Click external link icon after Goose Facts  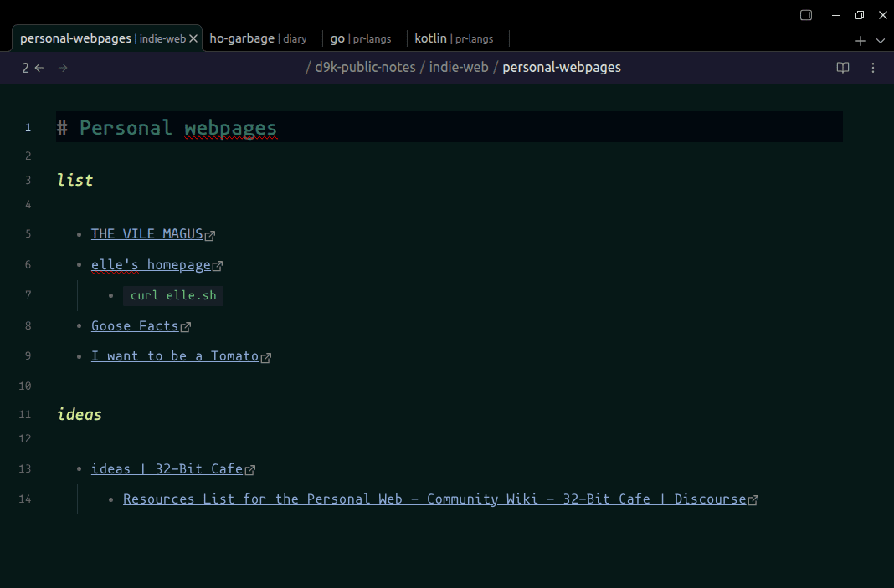click(185, 327)
